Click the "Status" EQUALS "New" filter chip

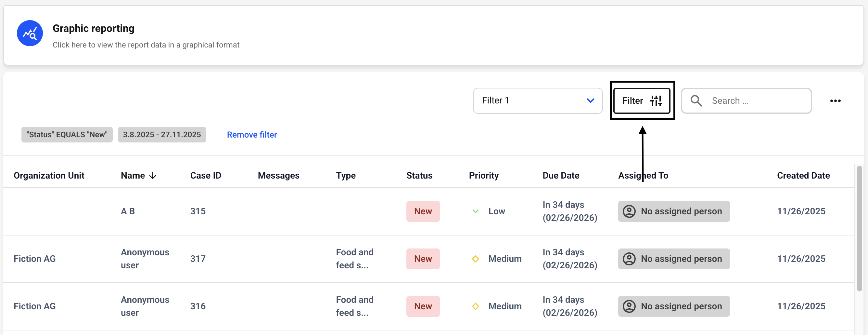point(67,135)
